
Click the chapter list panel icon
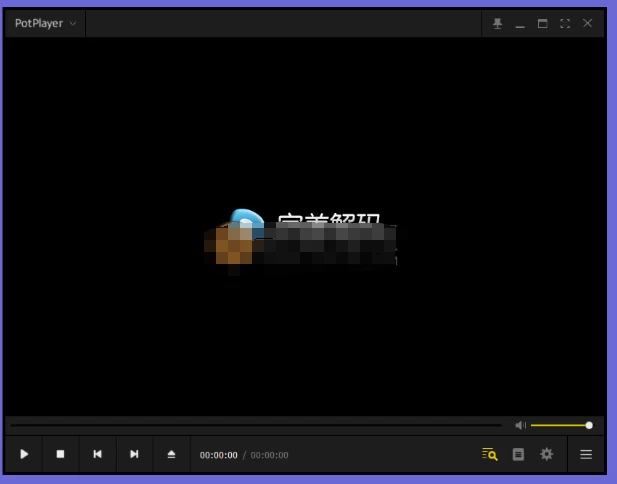518,454
